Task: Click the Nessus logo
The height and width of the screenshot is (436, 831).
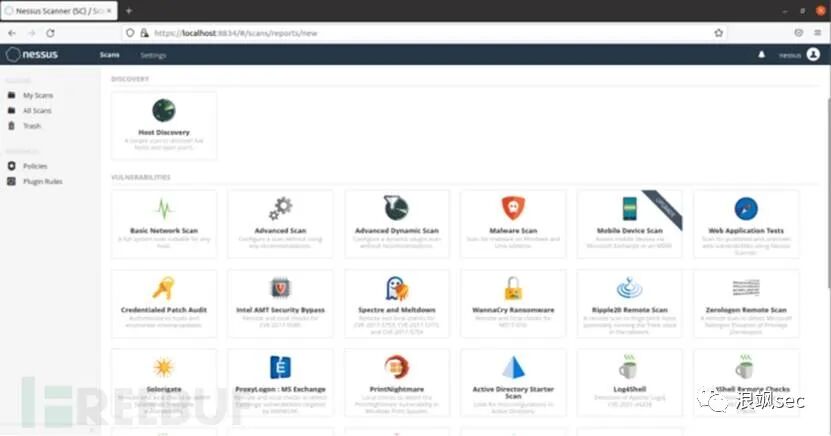Action: click(32, 54)
